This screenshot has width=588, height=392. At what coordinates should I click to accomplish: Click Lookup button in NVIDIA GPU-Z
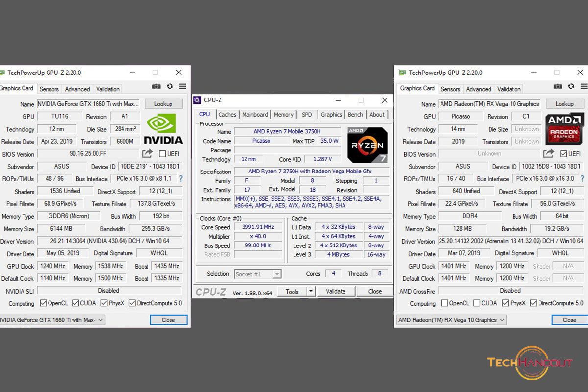(x=163, y=104)
